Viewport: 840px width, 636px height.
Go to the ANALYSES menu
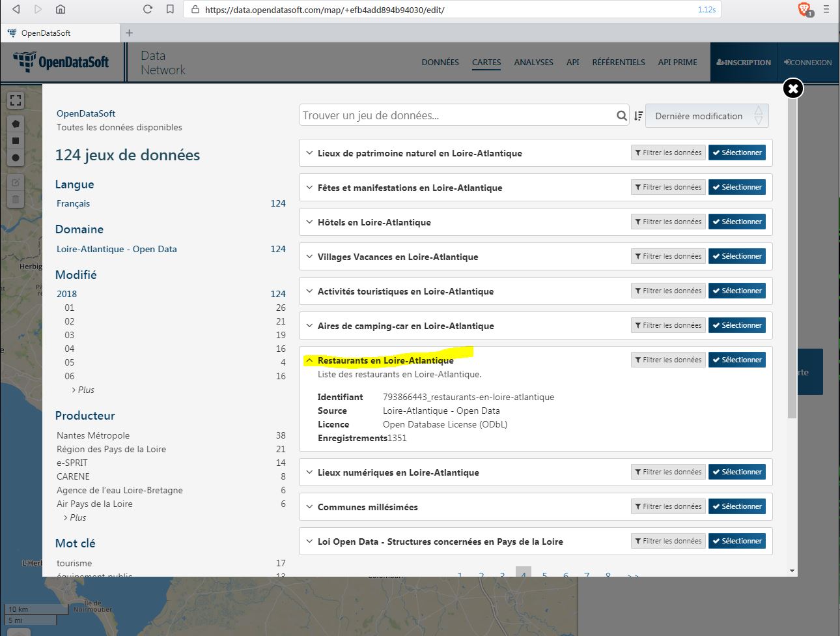[x=533, y=63]
